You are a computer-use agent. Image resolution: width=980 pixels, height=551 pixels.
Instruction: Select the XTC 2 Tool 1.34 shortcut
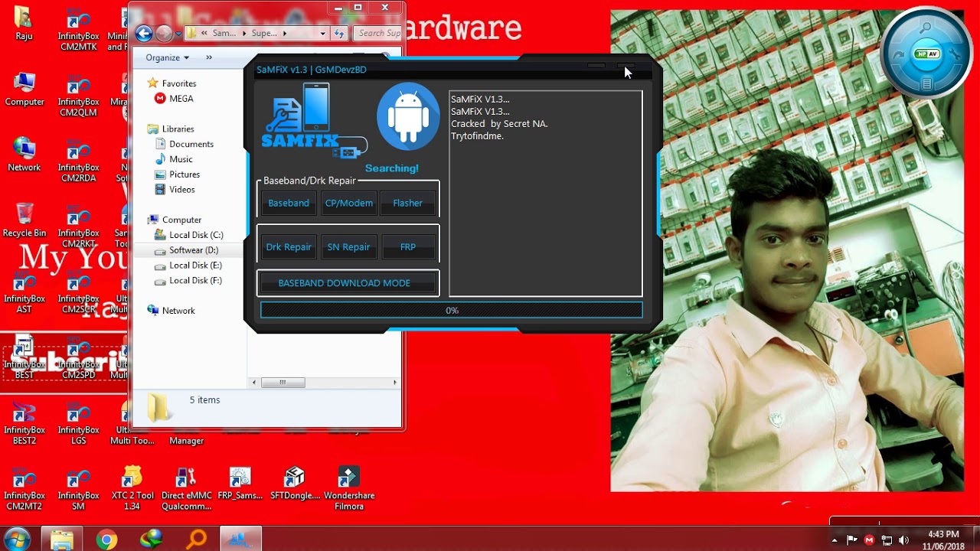(132, 487)
